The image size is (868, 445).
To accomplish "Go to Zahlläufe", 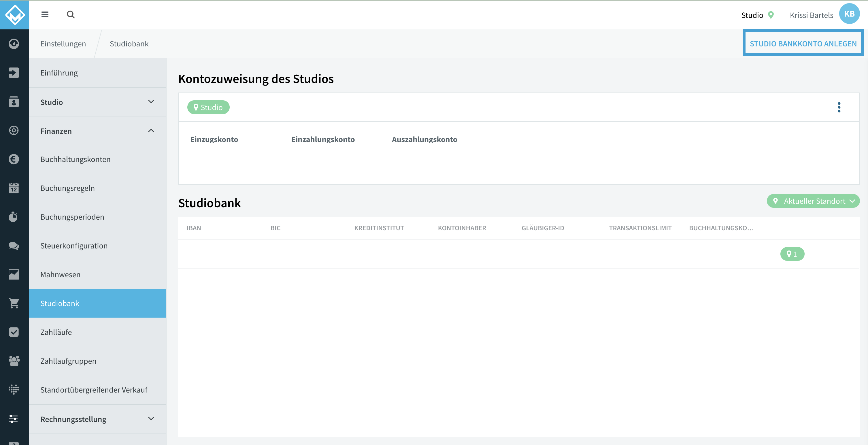I will pyautogui.click(x=97, y=332).
